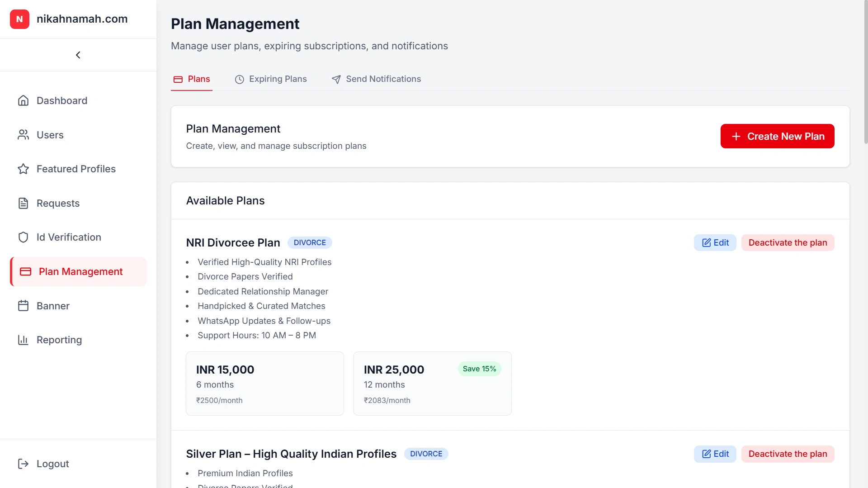Open the Send Notifications tab

[x=376, y=79]
